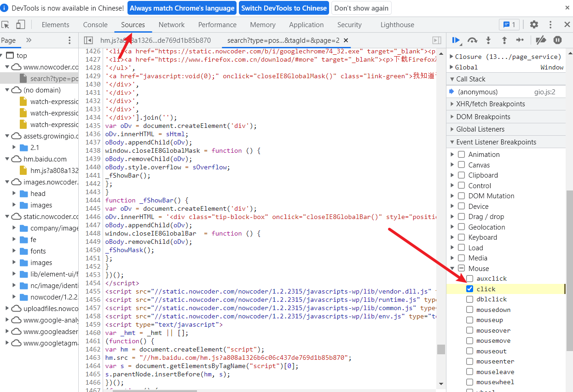The image size is (573, 392).
Task: Collapse the Mouse event category arrow
Action: (x=452, y=268)
